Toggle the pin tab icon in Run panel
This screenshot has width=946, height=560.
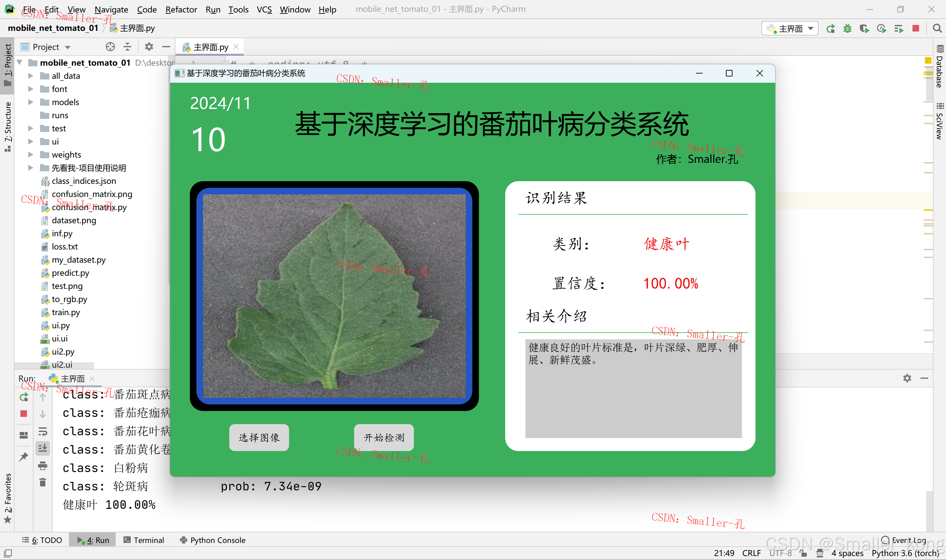(x=23, y=457)
